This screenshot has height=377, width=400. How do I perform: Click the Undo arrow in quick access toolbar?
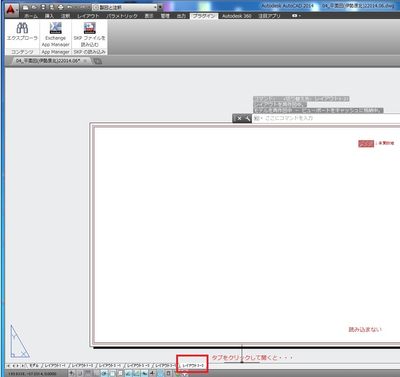tap(70, 7)
